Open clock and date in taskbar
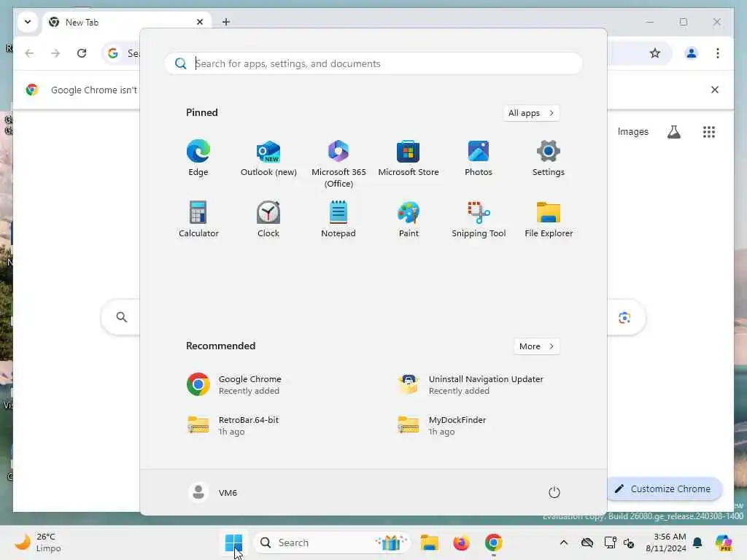This screenshot has height=560, width=747. (666, 542)
